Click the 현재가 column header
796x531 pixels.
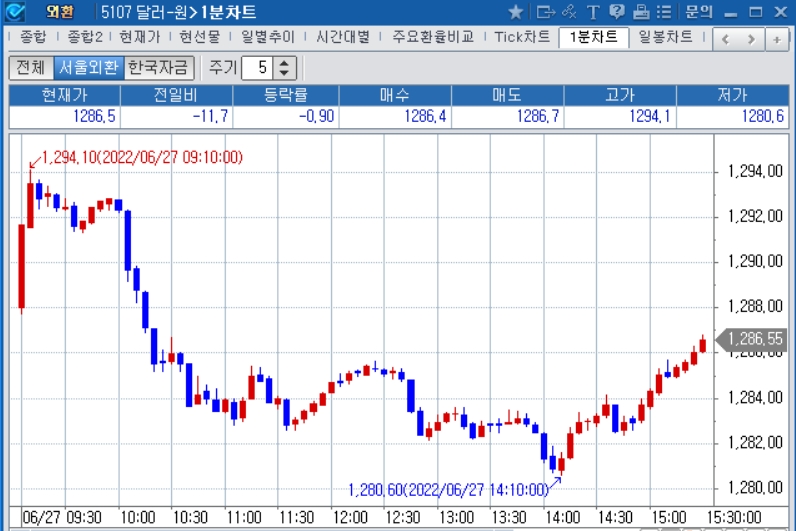(64, 95)
